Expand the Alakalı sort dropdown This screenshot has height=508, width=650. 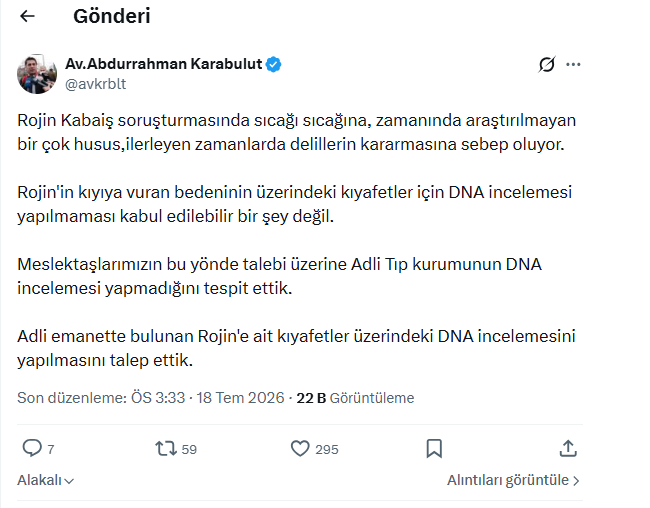click(x=46, y=480)
